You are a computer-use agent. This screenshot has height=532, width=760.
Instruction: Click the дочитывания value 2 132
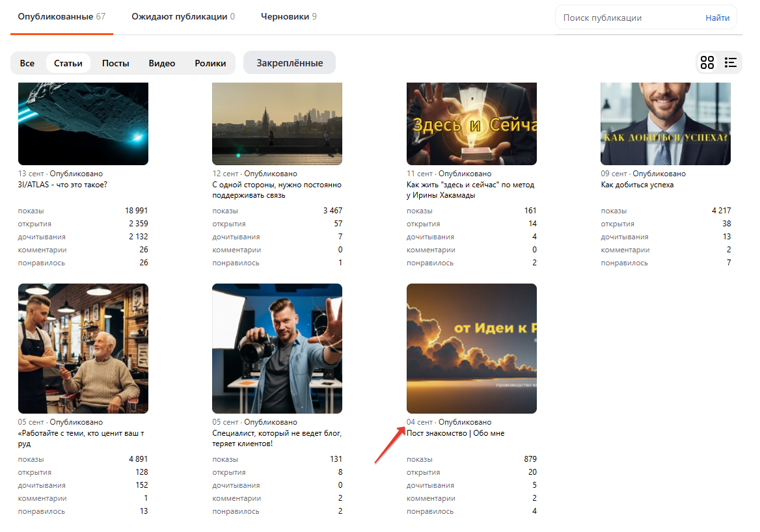coord(138,237)
